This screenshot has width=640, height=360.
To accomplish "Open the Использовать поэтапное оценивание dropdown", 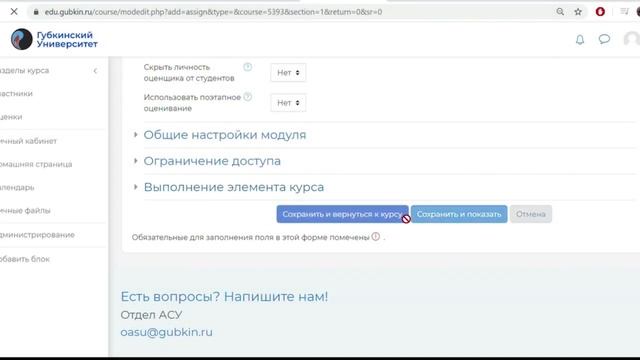I will 288,103.
